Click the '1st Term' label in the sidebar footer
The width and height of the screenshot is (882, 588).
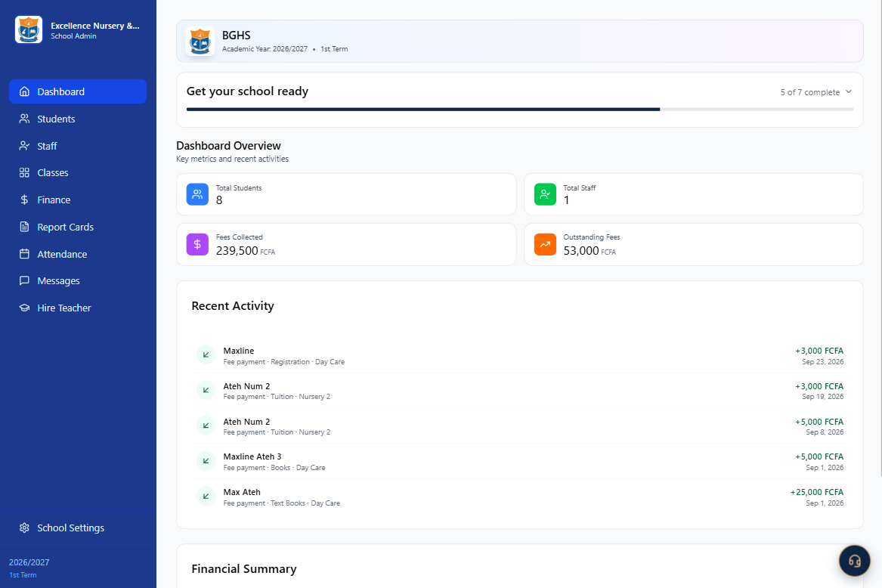(23, 575)
